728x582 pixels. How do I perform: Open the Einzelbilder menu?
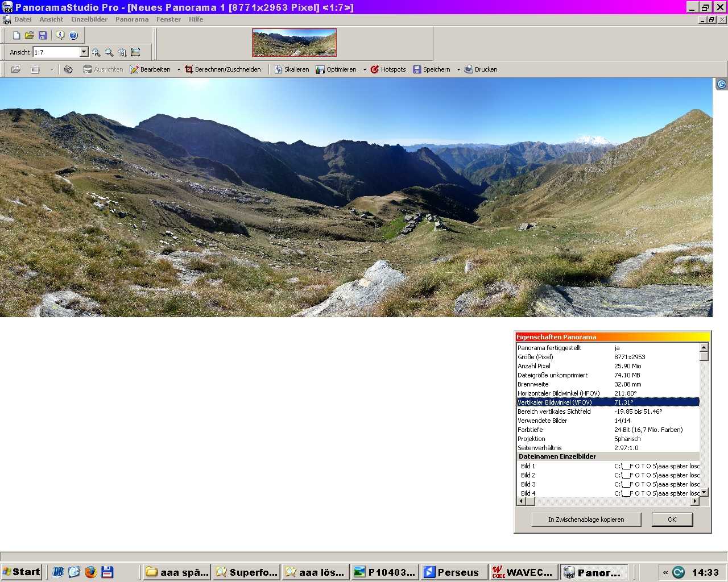point(89,19)
